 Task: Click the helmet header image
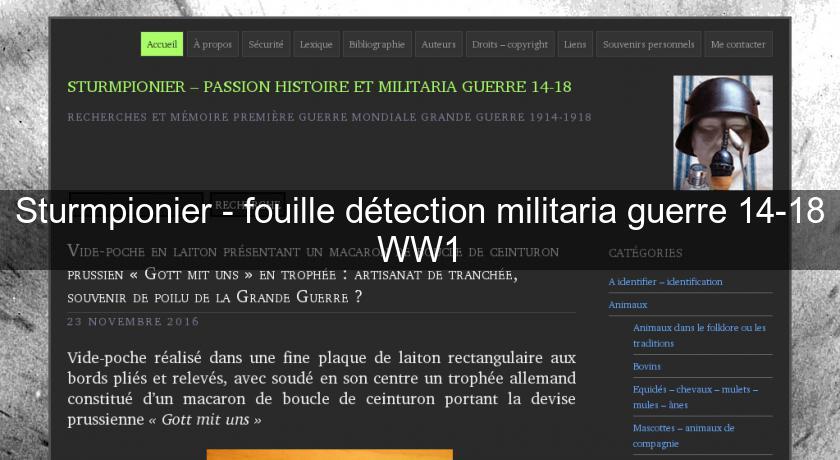[x=723, y=133]
